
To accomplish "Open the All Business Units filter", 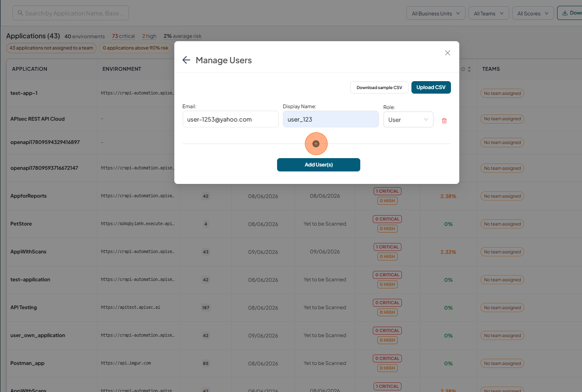I will (x=436, y=13).
